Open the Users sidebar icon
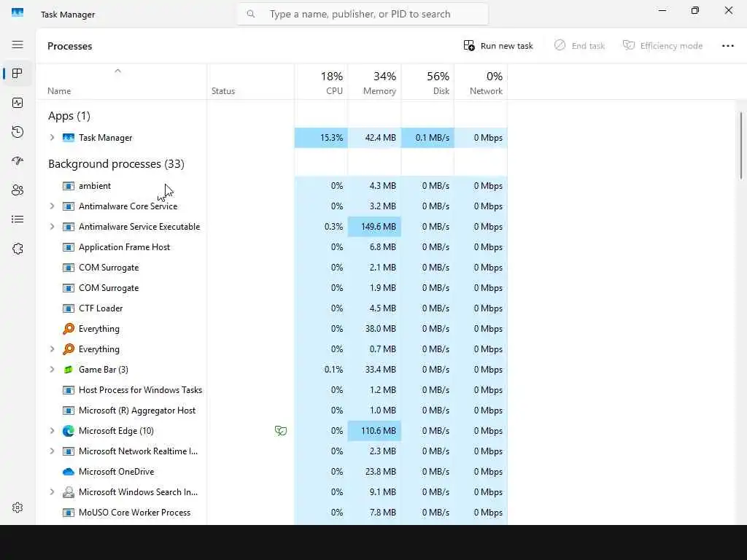Viewport: 747px width, 560px height. 18,190
